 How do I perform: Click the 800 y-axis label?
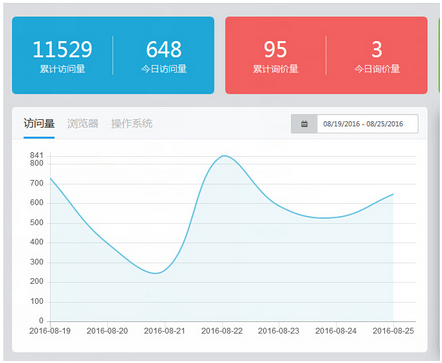(x=37, y=163)
